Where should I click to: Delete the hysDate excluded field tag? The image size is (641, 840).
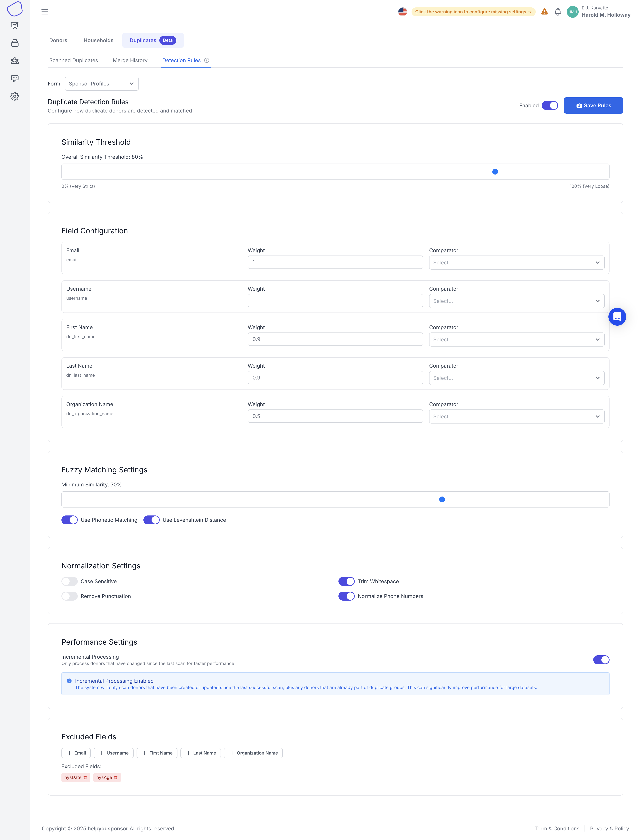coord(85,777)
